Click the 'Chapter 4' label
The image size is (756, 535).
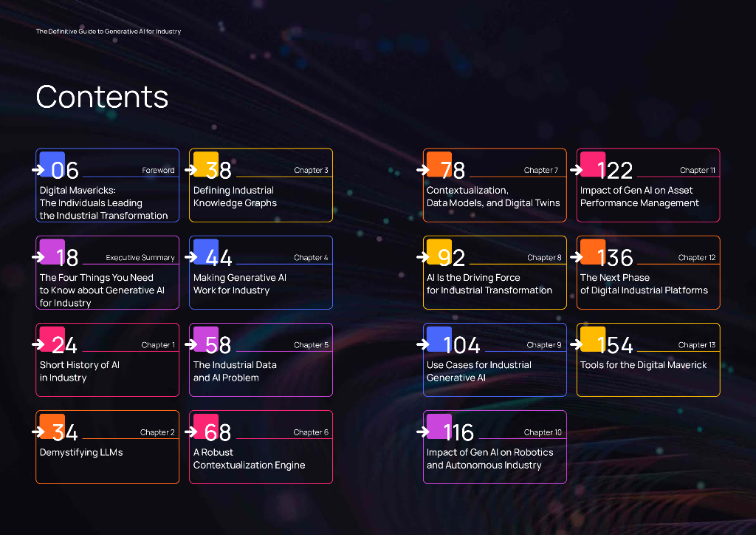(x=311, y=258)
